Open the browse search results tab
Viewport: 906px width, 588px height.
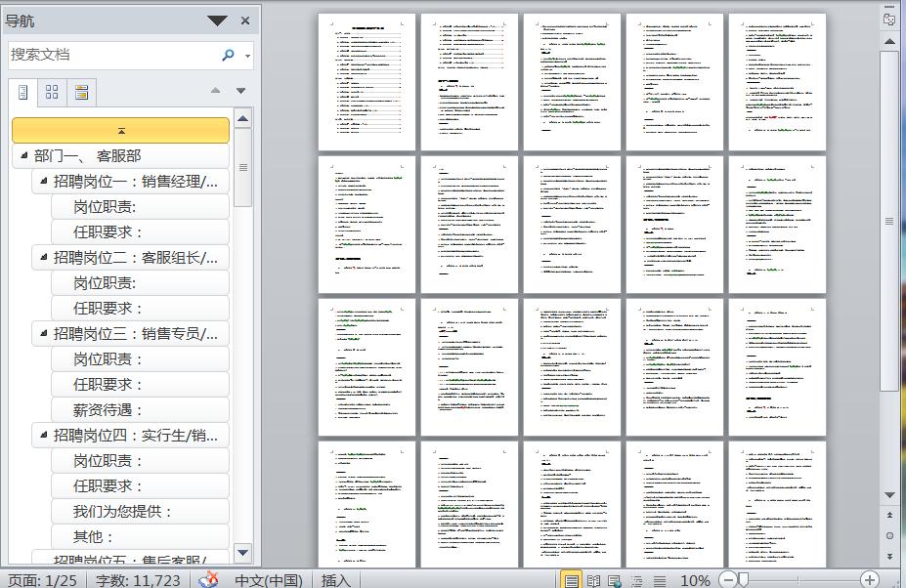click(81, 93)
